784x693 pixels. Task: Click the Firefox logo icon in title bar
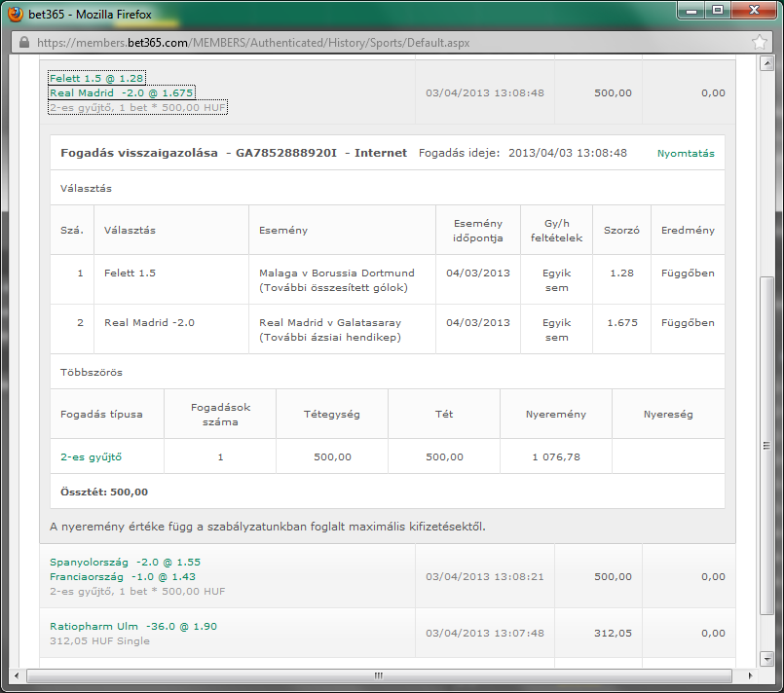[x=15, y=14]
